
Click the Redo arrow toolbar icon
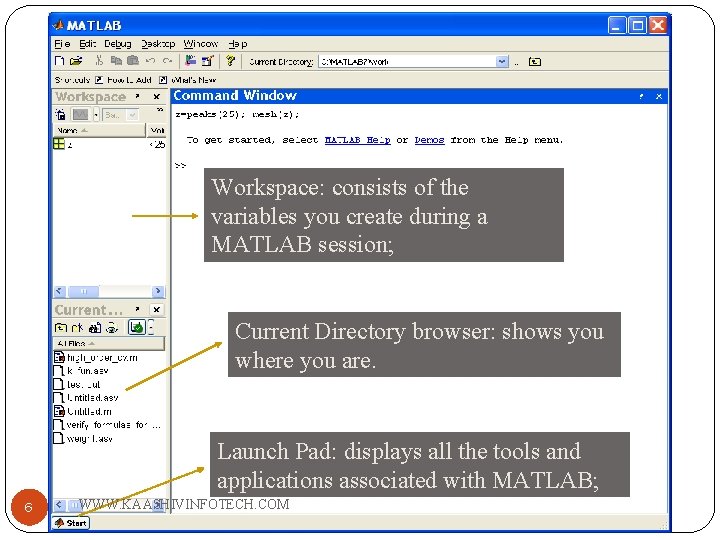167,61
